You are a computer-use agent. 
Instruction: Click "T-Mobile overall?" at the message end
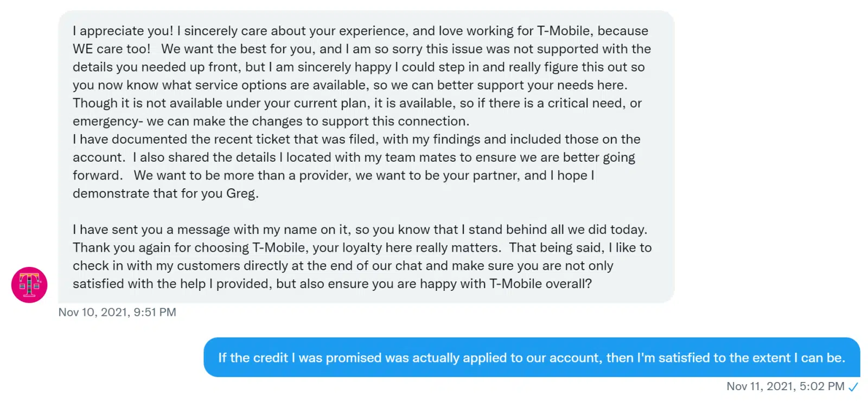click(540, 284)
